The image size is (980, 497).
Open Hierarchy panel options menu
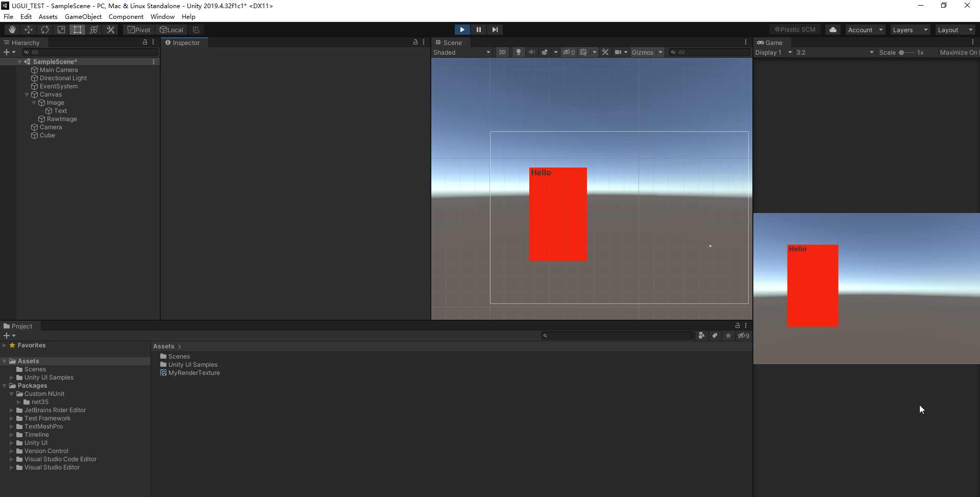tap(153, 42)
